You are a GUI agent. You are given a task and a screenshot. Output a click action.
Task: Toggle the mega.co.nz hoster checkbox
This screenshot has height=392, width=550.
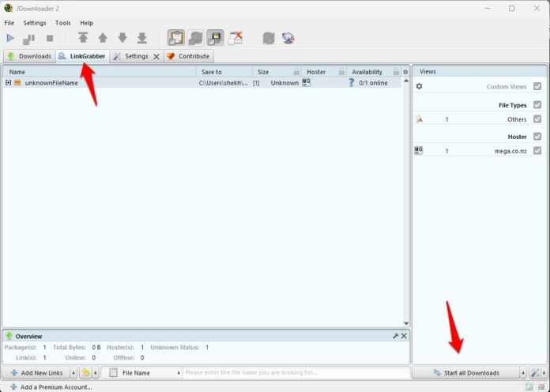(x=537, y=151)
